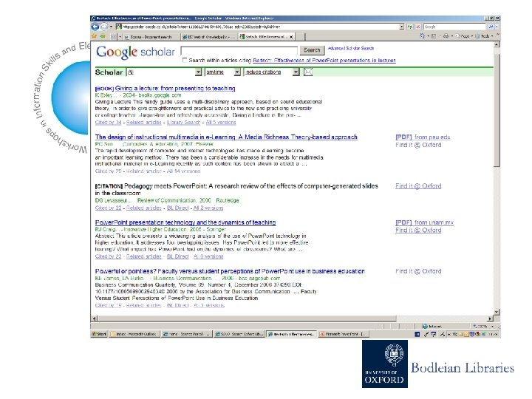The width and height of the screenshot is (532, 399).
Task: Click 'All 14 versions' under instructional multimedia result
Action: (x=183, y=171)
